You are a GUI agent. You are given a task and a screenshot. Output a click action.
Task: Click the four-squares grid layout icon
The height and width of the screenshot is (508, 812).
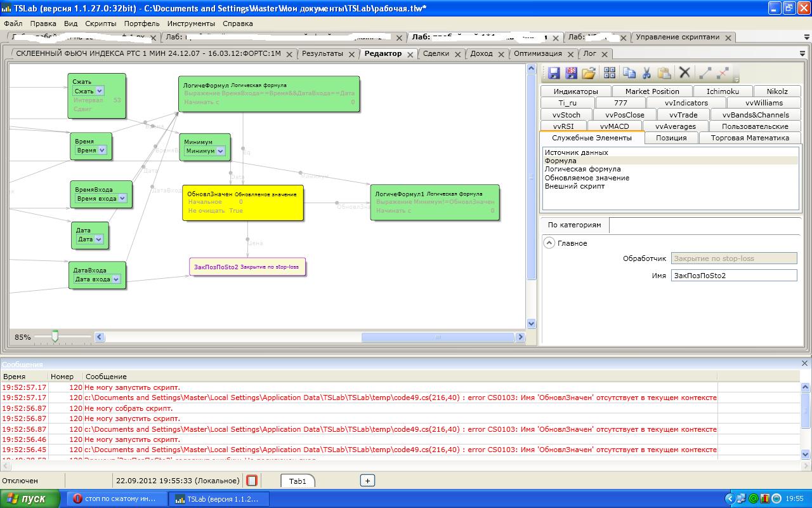point(610,73)
